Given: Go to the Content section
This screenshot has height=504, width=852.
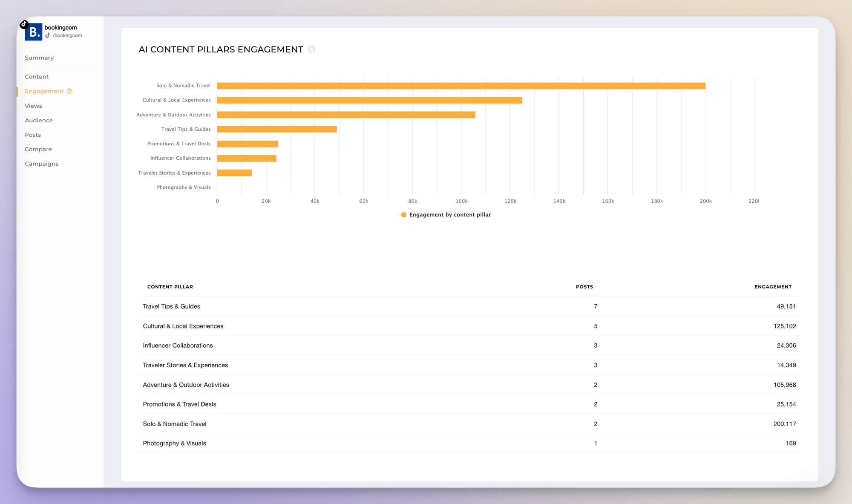Looking at the screenshot, I should [37, 77].
